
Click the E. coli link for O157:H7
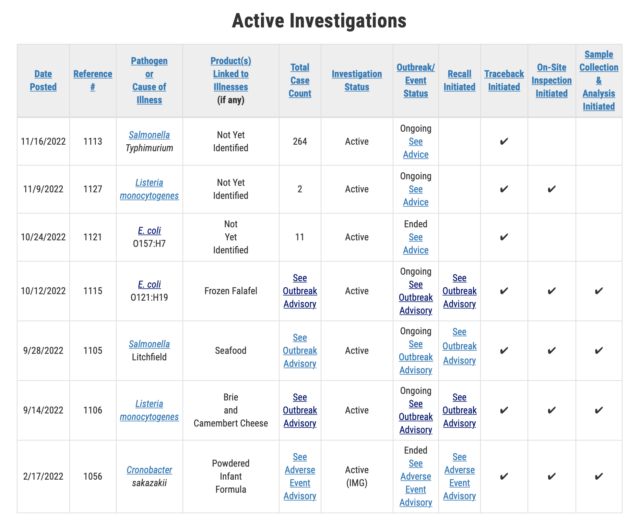pos(149,231)
